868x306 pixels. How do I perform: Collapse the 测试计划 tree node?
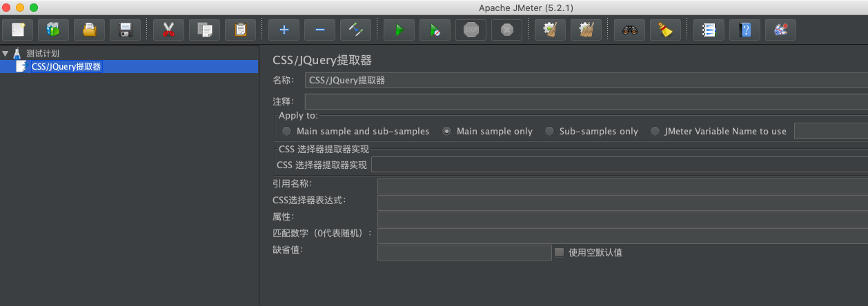[x=6, y=53]
